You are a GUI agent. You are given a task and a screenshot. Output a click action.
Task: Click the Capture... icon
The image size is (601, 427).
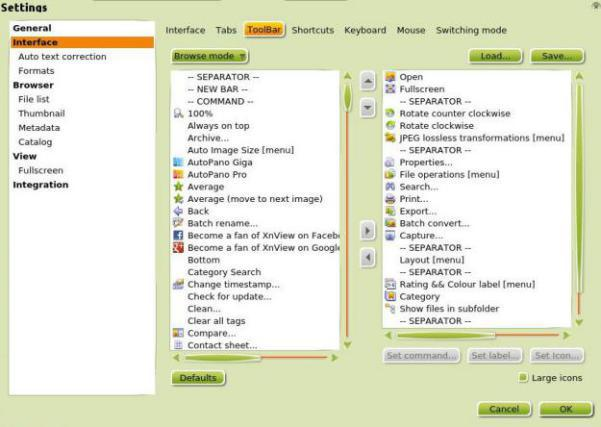click(x=390, y=235)
